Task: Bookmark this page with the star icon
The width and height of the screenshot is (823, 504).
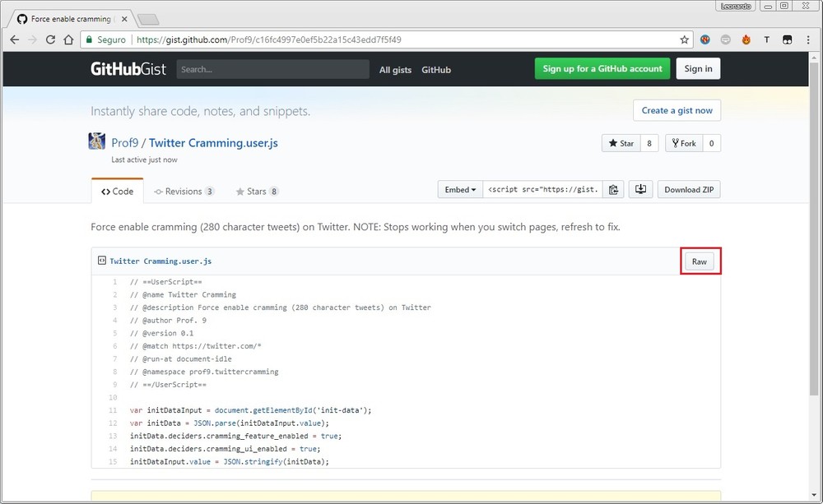Action: click(x=684, y=39)
